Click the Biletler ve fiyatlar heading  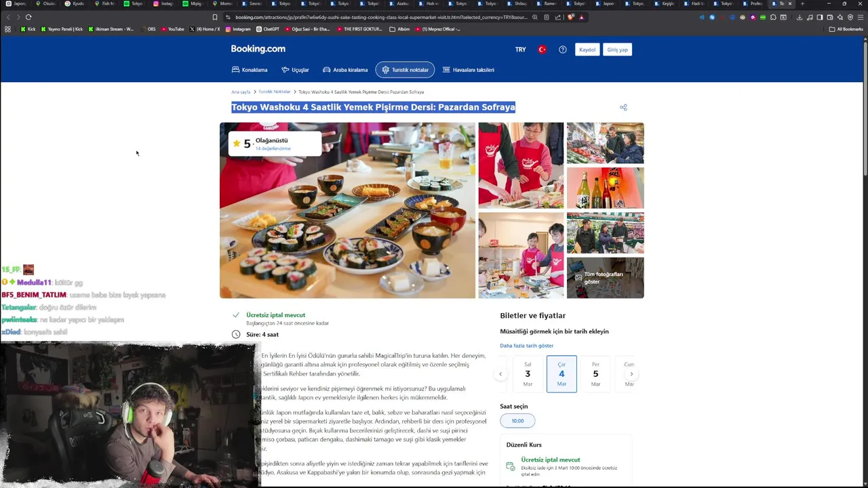tap(532, 315)
